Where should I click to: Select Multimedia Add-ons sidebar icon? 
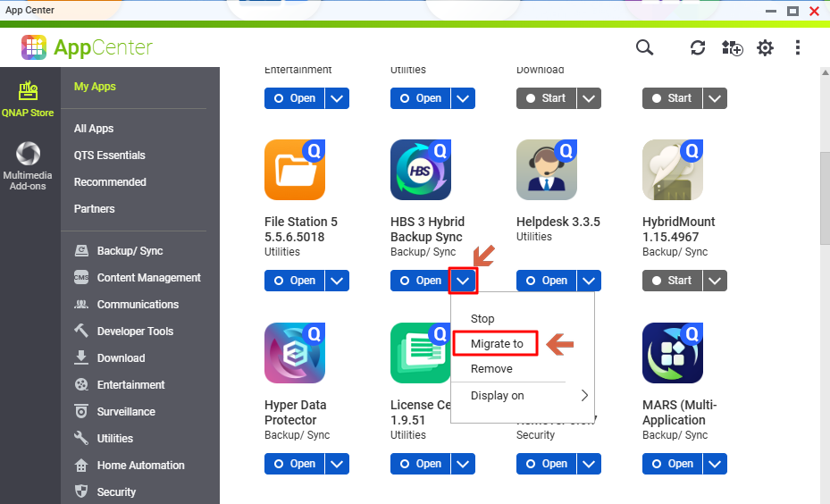28,166
